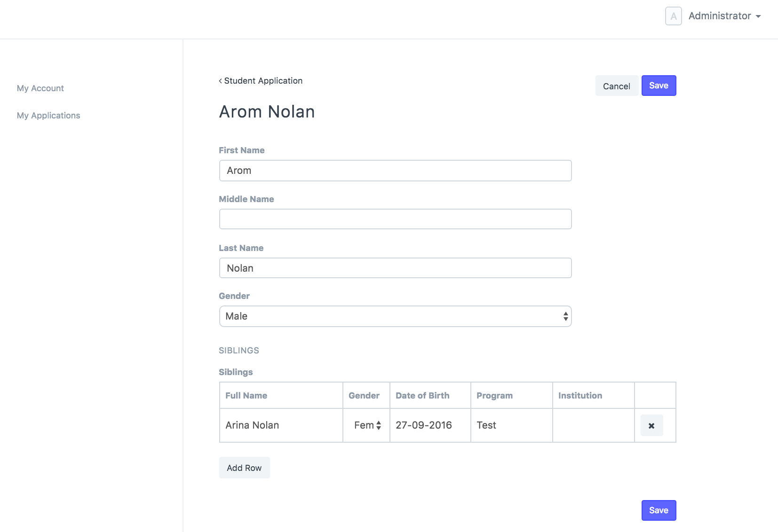Screen dimensions: 778x532
Task: Cancel editing the application
Action: point(617,86)
